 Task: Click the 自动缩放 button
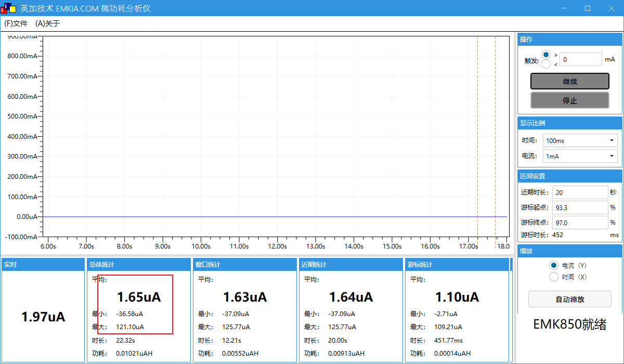point(569,299)
